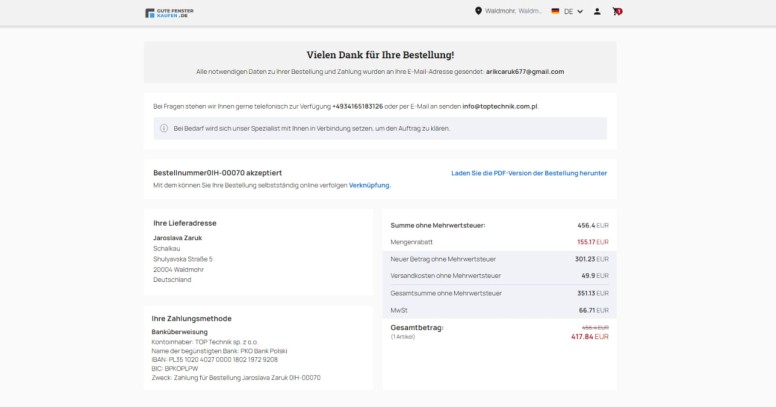Viewport: 776px width, 407px height.
Task: Click the info circle icon in notice
Action: point(164,128)
